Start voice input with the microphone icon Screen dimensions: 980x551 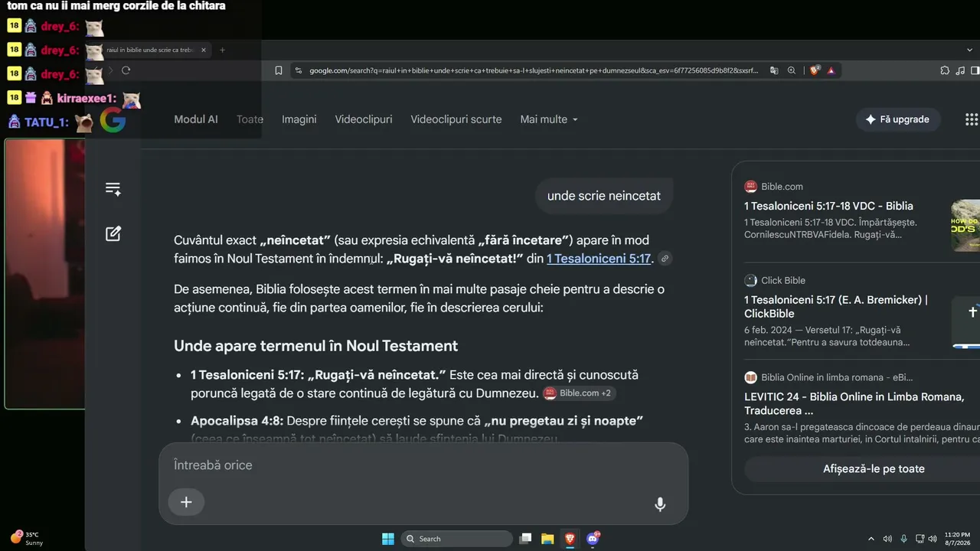coord(660,504)
